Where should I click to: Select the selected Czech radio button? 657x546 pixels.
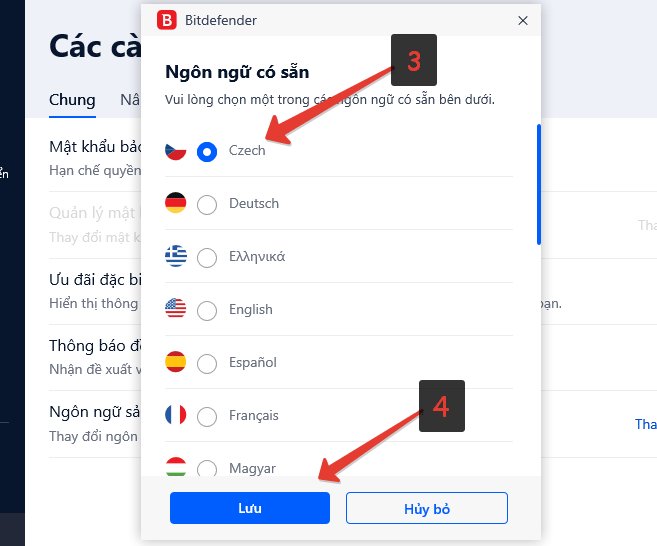pos(207,152)
